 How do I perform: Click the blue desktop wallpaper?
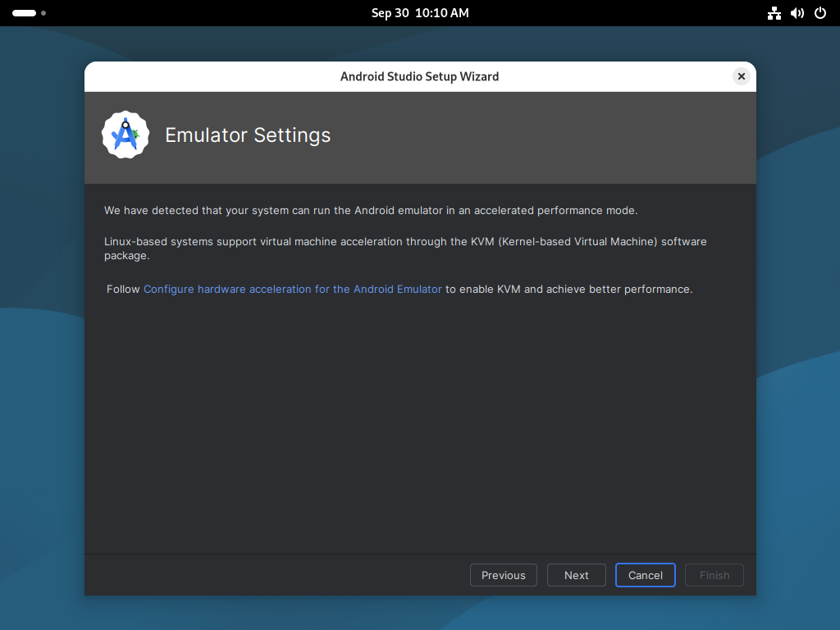(x=42, y=375)
